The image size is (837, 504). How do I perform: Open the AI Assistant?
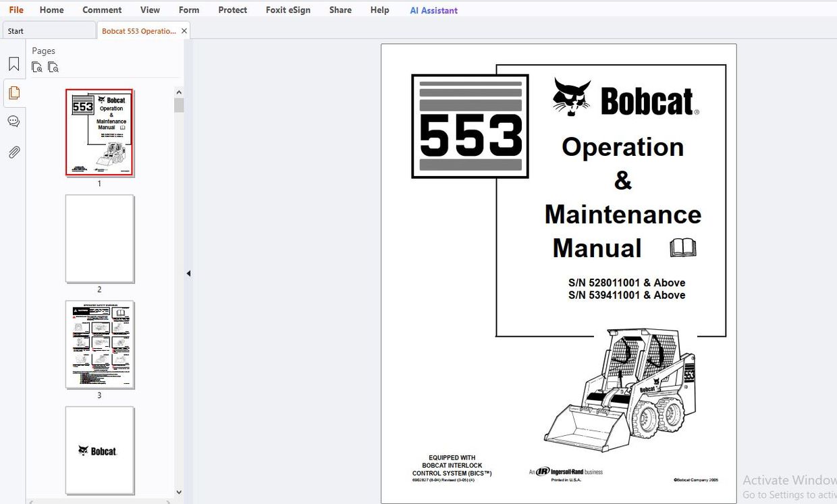click(x=433, y=9)
